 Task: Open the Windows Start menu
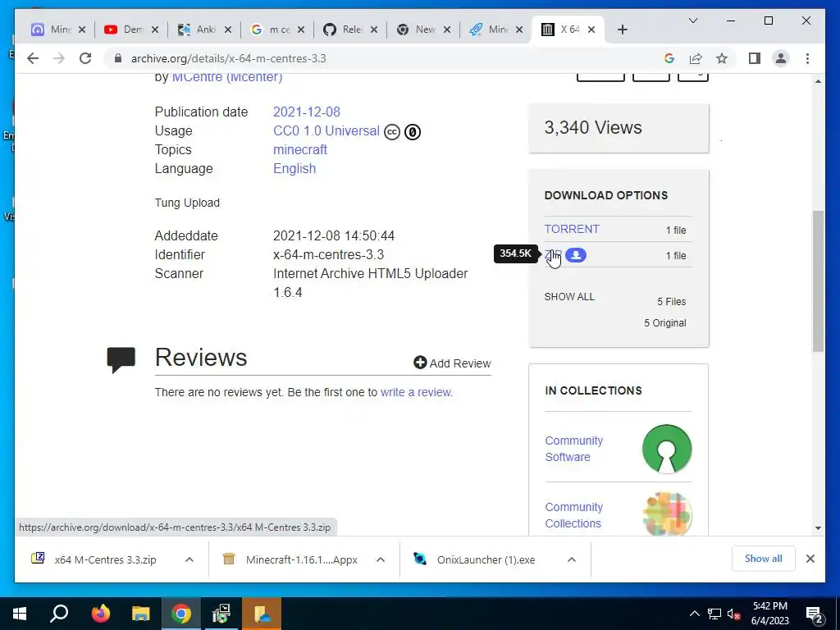pos(20,614)
